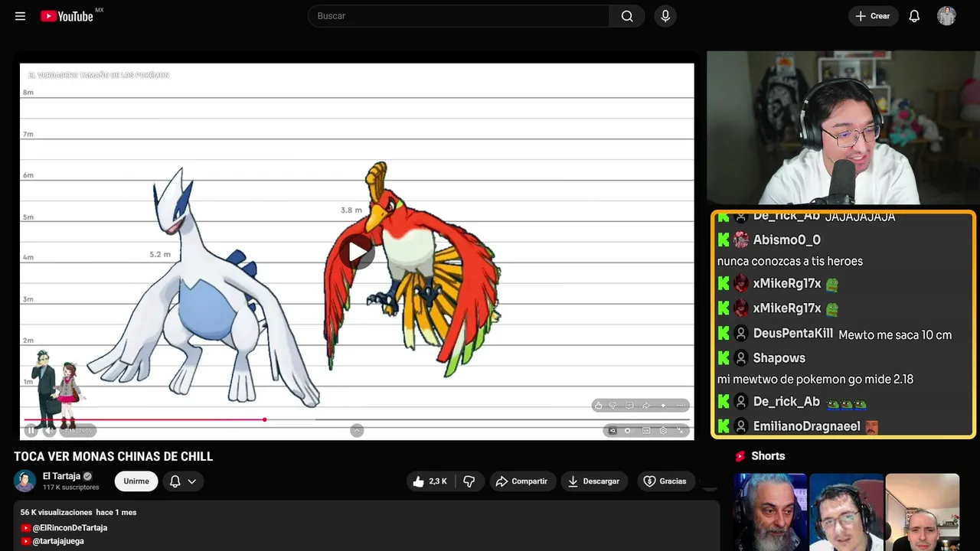Click the Shorts section heading
Screen dimensions: 980x551
pyautogui.click(x=768, y=456)
